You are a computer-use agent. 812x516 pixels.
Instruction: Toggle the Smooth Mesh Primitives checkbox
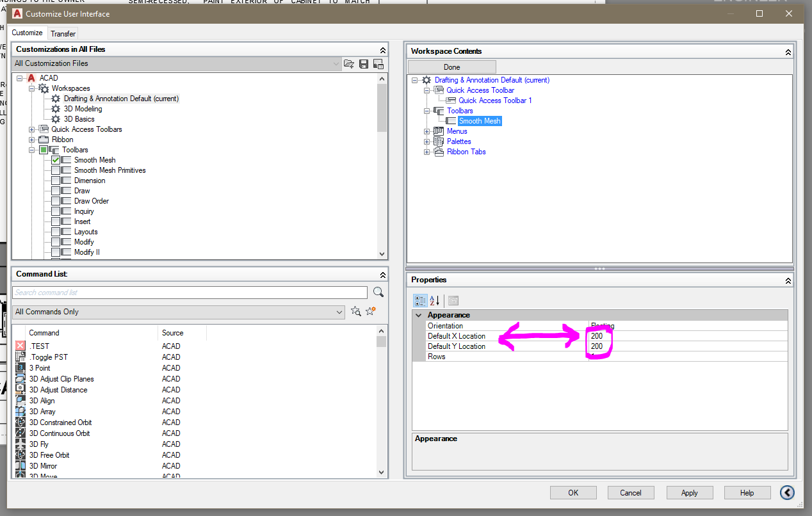pos(55,170)
